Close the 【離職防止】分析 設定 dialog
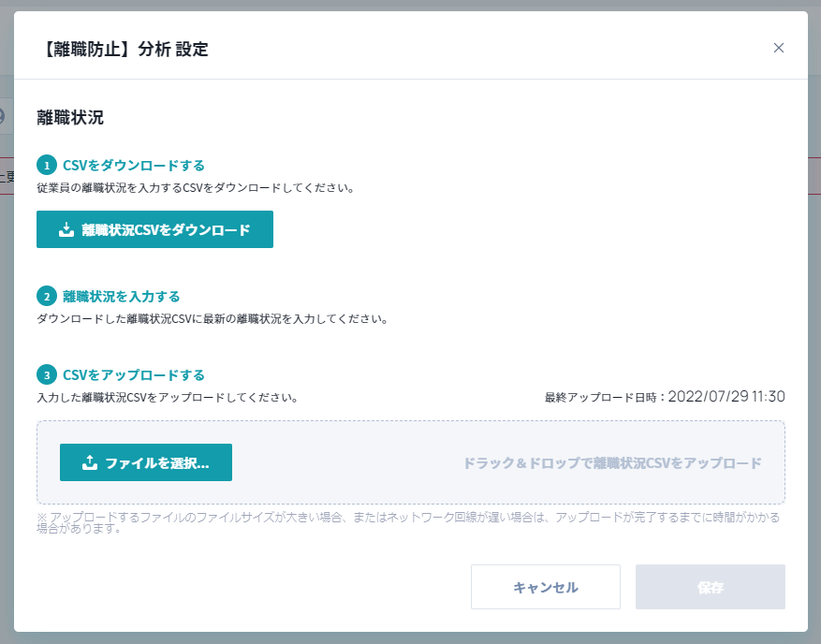This screenshot has width=821, height=644. click(779, 48)
